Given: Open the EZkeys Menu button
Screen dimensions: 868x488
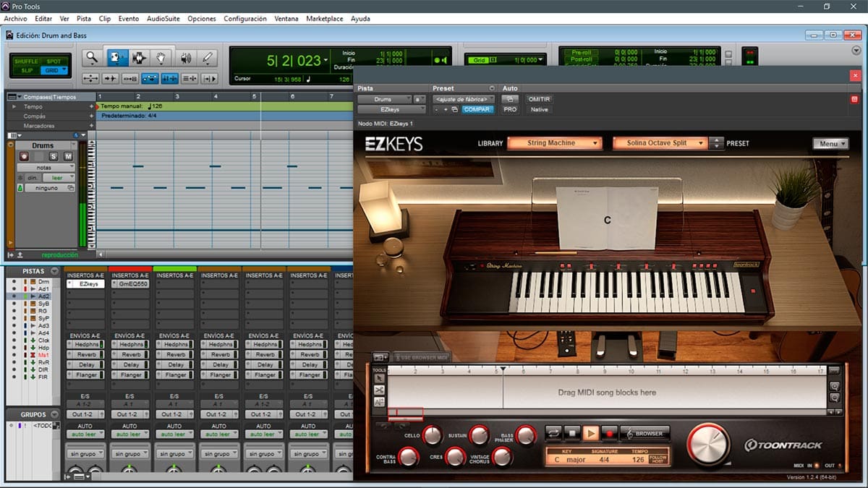Looking at the screenshot, I should coord(830,143).
